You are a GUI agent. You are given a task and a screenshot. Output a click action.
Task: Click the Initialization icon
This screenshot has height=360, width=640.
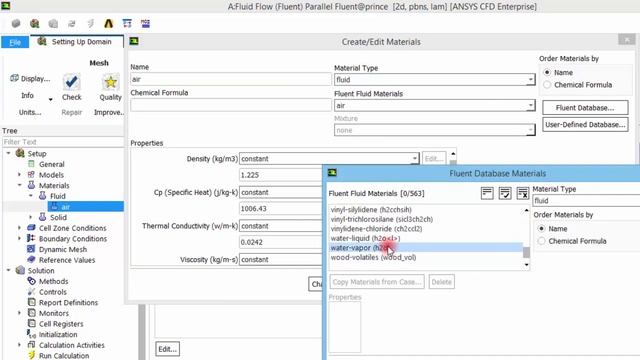(31, 334)
